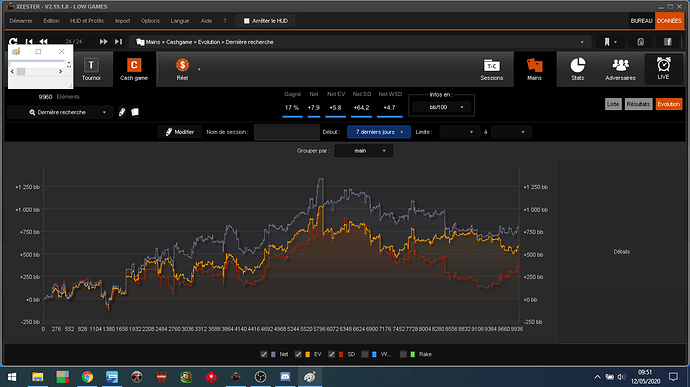Open the HUD et Profils menu

[87, 21]
